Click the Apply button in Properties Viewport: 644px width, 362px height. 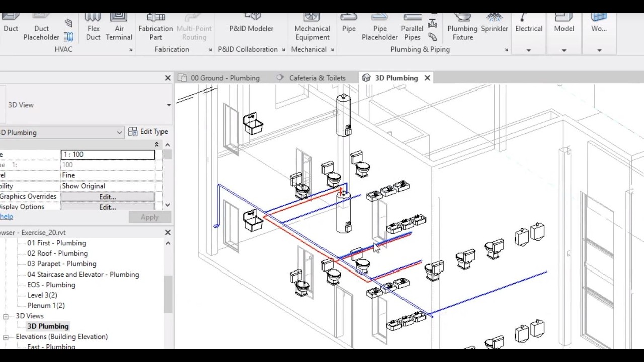(149, 217)
